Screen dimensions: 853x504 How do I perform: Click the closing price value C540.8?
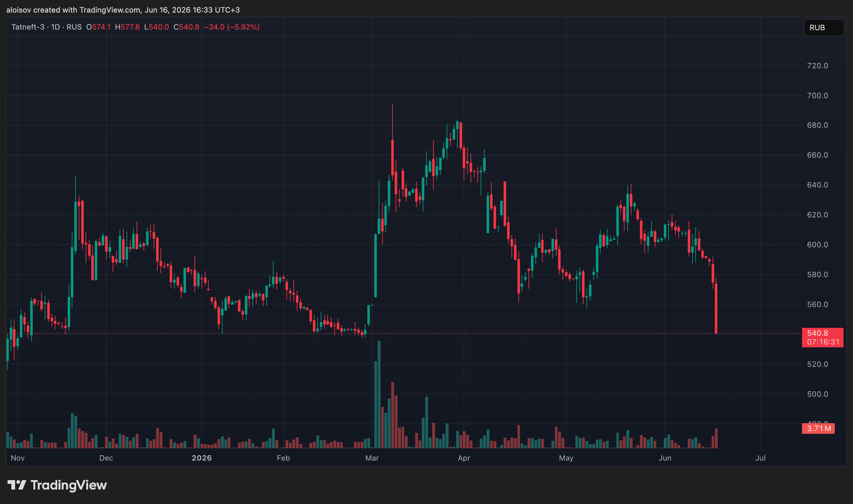tap(186, 27)
